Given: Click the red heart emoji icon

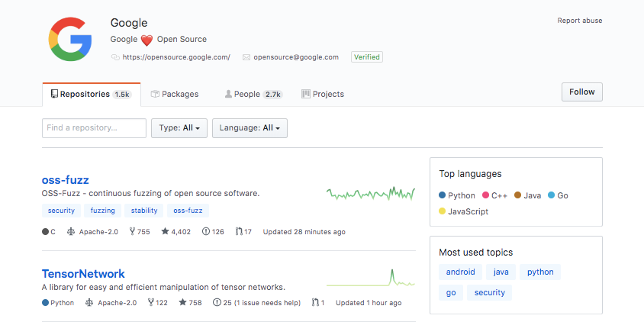Looking at the screenshot, I should pyautogui.click(x=147, y=40).
